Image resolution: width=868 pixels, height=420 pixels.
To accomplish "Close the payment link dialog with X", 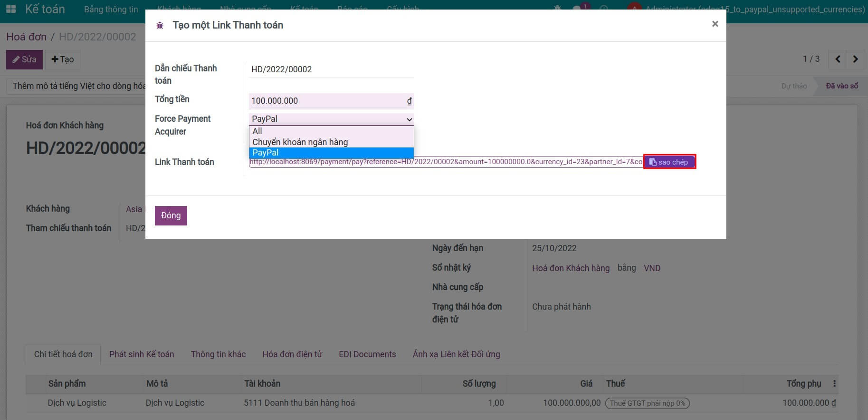I will point(715,24).
